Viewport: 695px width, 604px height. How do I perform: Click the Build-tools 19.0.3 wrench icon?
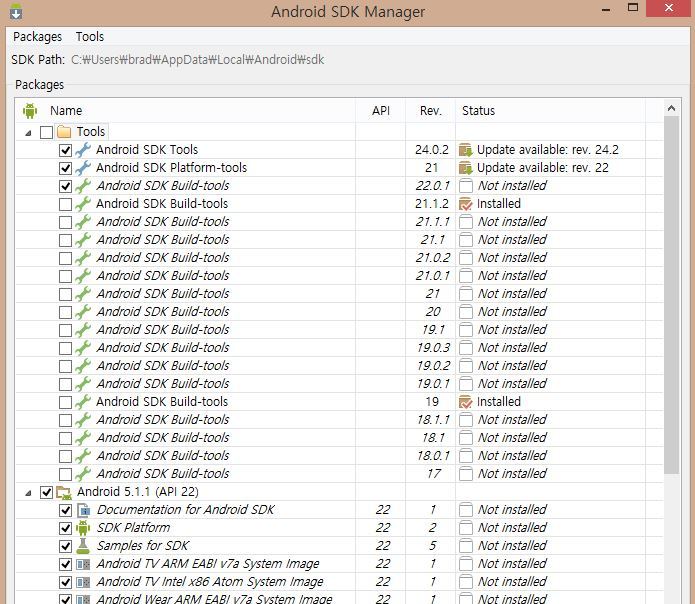coord(83,348)
